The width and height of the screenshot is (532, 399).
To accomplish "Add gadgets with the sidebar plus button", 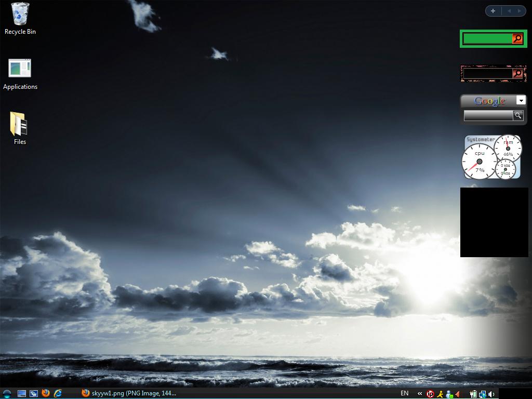I will tap(493, 11).
